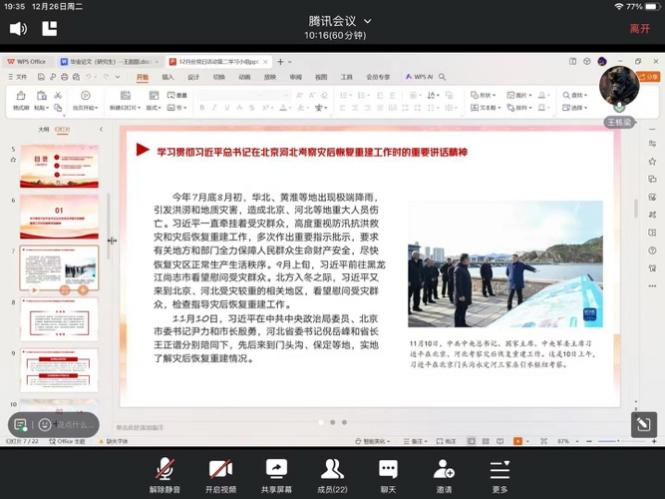This screenshot has width=665, height=499.
Task: Leave the meeting with 离开
Action: tap(640, 29)
